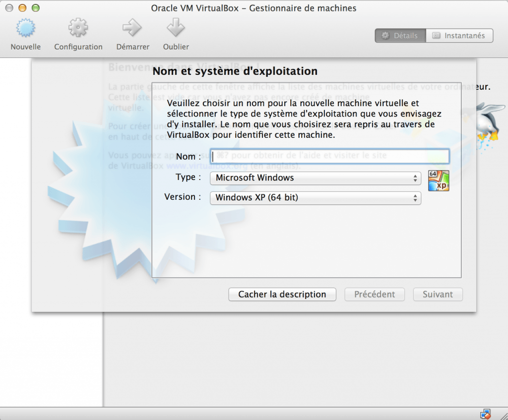Click the gear icon inside Détails button
This screenshot has width=508, height=420.
pyautogui.click(x=385, y=35)
